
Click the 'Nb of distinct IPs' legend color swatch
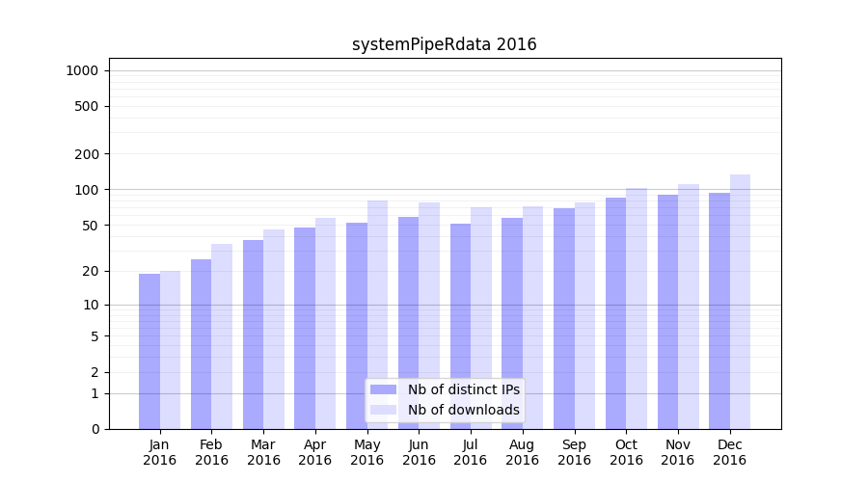(383, 389)
